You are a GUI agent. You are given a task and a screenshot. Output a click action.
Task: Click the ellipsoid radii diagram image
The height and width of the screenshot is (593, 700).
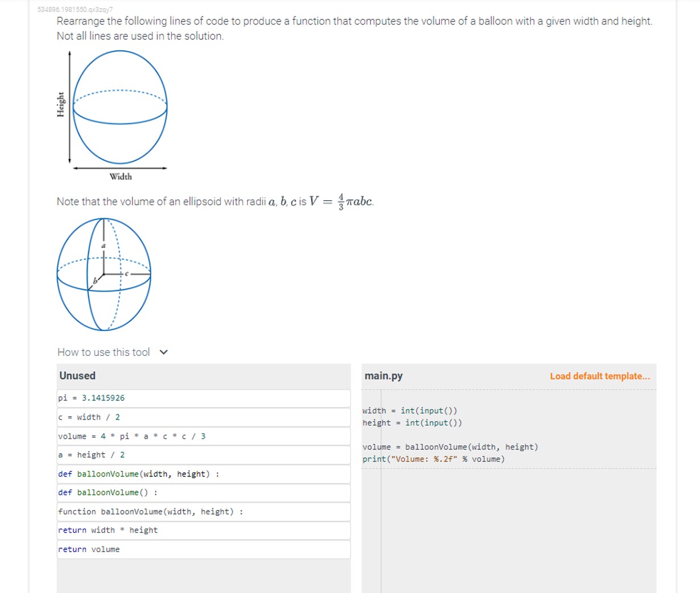click(103, 273)
